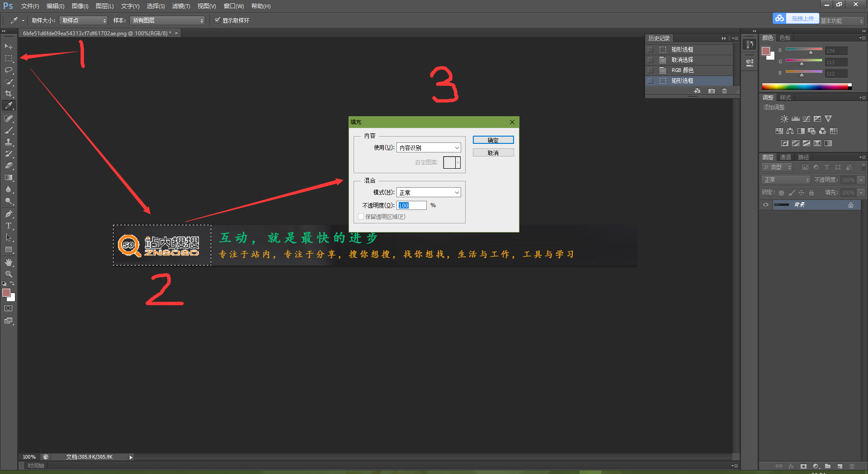Expand the 取样大小 dropdown
This screenshot has height=474, width=868.
tap(84, 20)
